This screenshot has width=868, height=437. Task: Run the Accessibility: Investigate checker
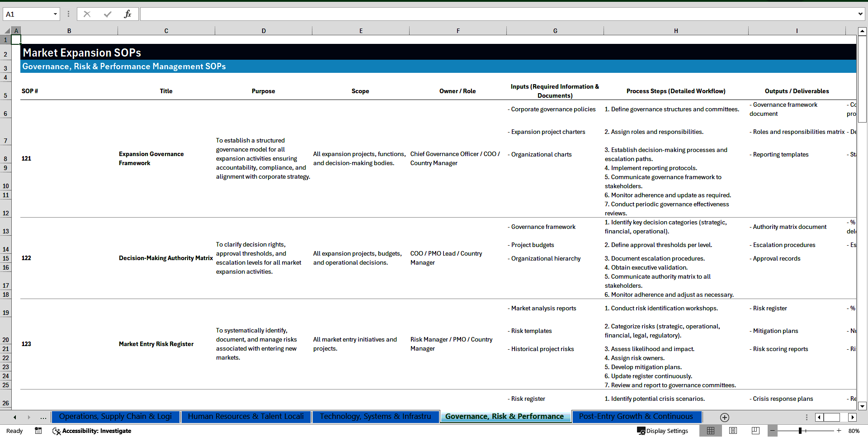pos(92,431)
